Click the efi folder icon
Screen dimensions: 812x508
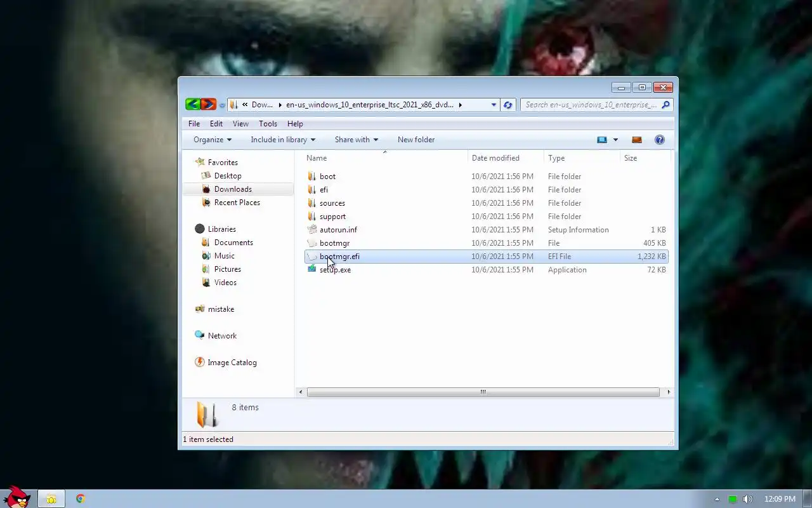click(311, 190)
